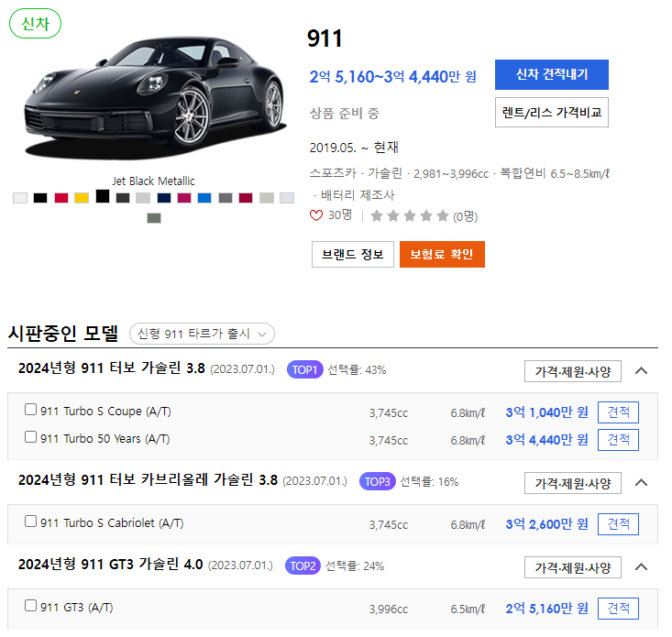672x637 pixels.
Task: Collapse the 911 터보 가솔린 3.8 section
Action: [x=641, y=371]
